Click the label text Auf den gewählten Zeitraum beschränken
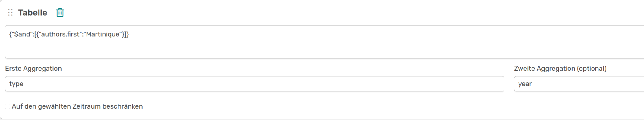This screenshot has width=644, height=120. [x=77, y=106]
